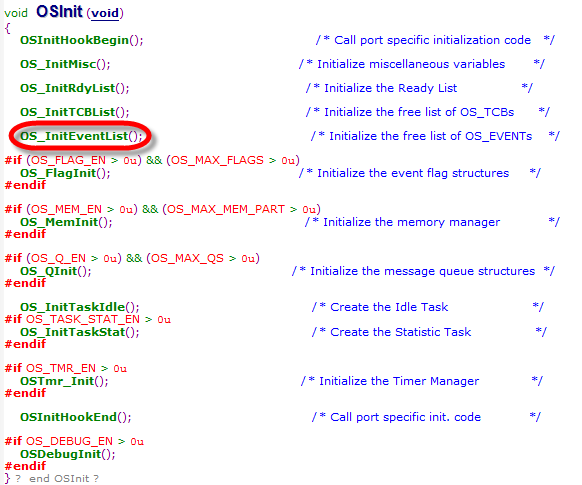Click the OS_InitTaskIdle() call
Image resolution: width=582 pixels, height=485 pixels.
[x=80, y=307]
